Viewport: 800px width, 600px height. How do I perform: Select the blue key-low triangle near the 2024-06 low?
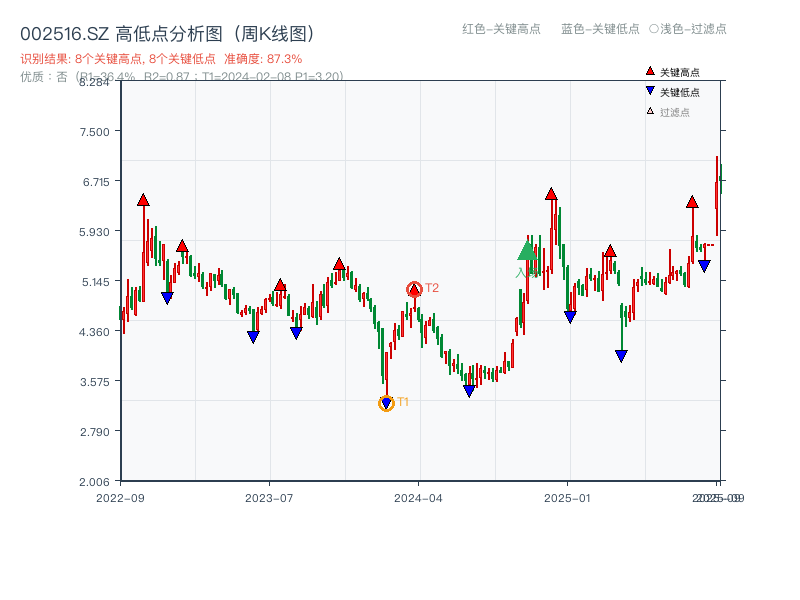468,389
